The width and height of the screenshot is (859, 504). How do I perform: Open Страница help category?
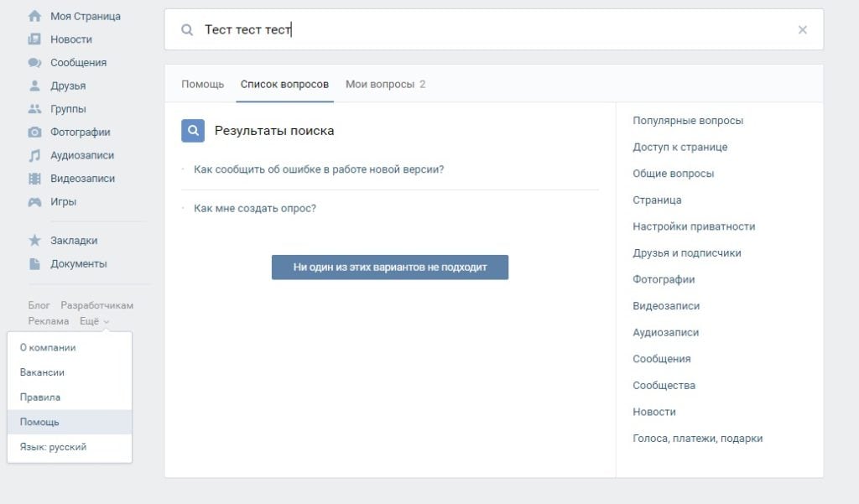point(657,200)
